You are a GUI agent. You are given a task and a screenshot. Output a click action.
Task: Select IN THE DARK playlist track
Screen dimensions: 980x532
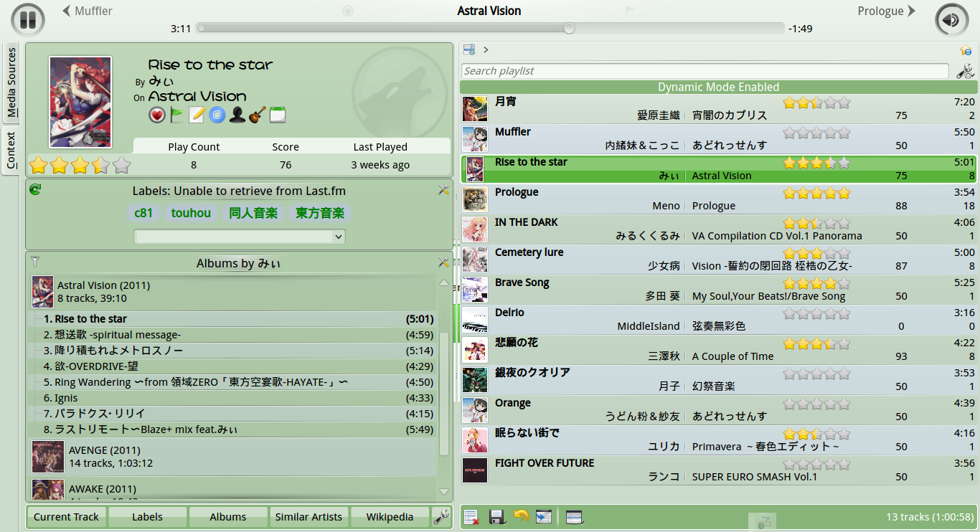pos(719,229)
